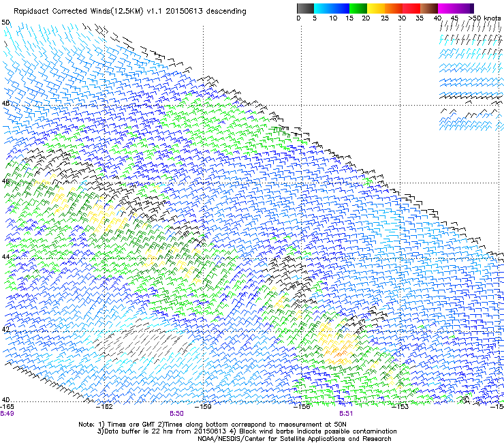Screen dimensions: 504x443
Task: Click the NOAA/NESDIS credit line
Action: coord(294,439)
